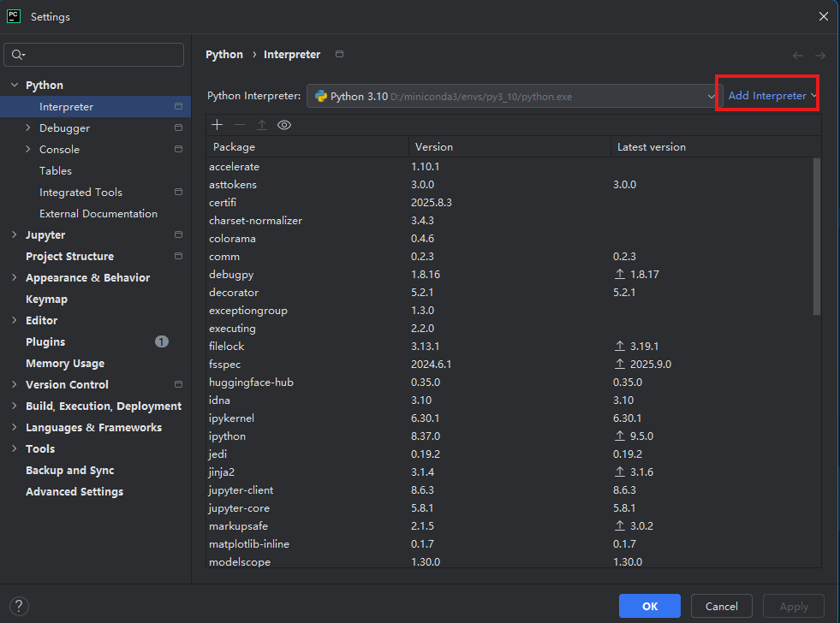Click the Apply button

[794, 606]
